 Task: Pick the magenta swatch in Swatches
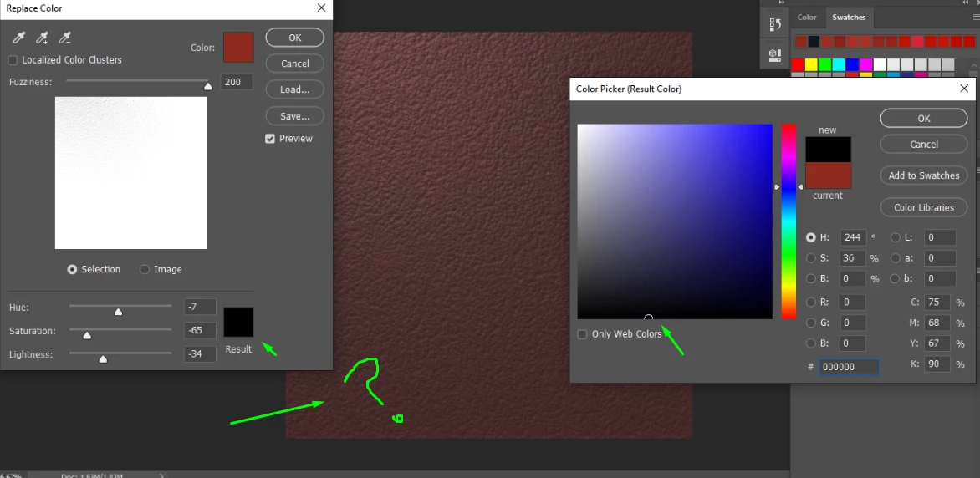(865, 65)
